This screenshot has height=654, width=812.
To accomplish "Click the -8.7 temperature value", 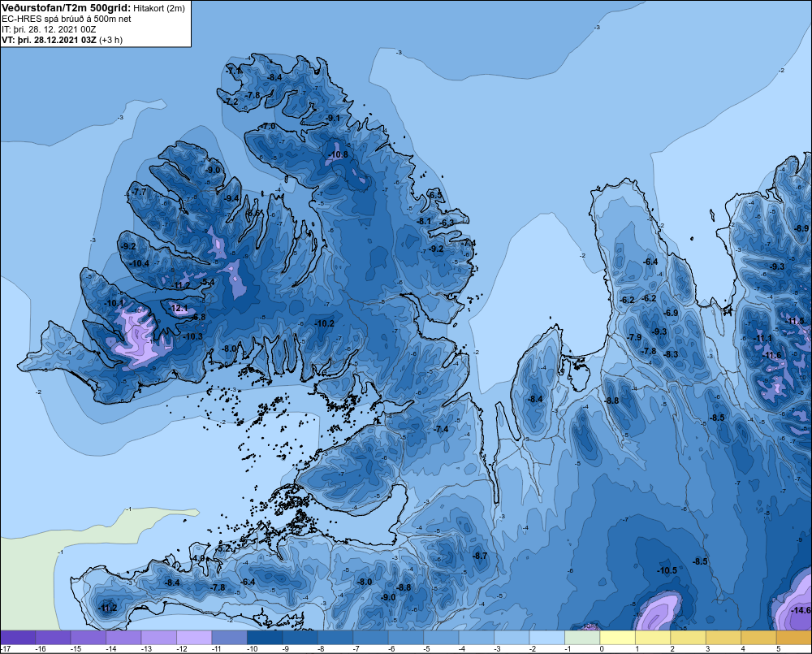I will (480, 556).
